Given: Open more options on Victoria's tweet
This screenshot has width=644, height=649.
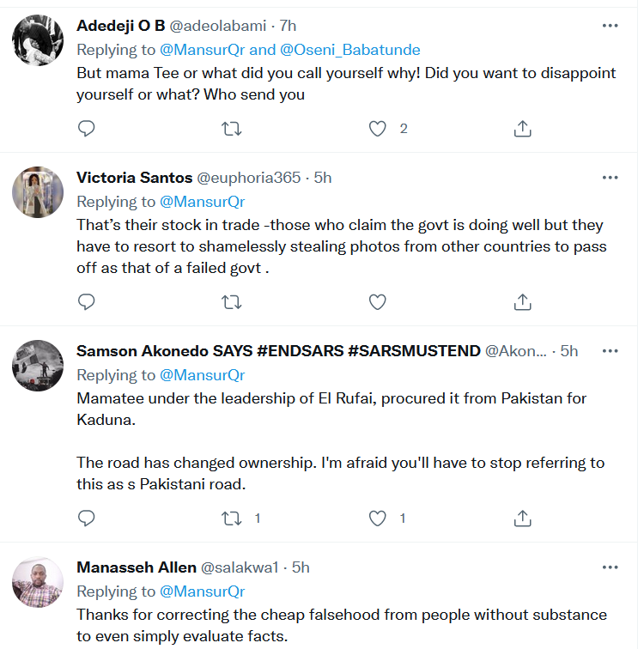Looking at the screenshot, I should pos(610,178).
